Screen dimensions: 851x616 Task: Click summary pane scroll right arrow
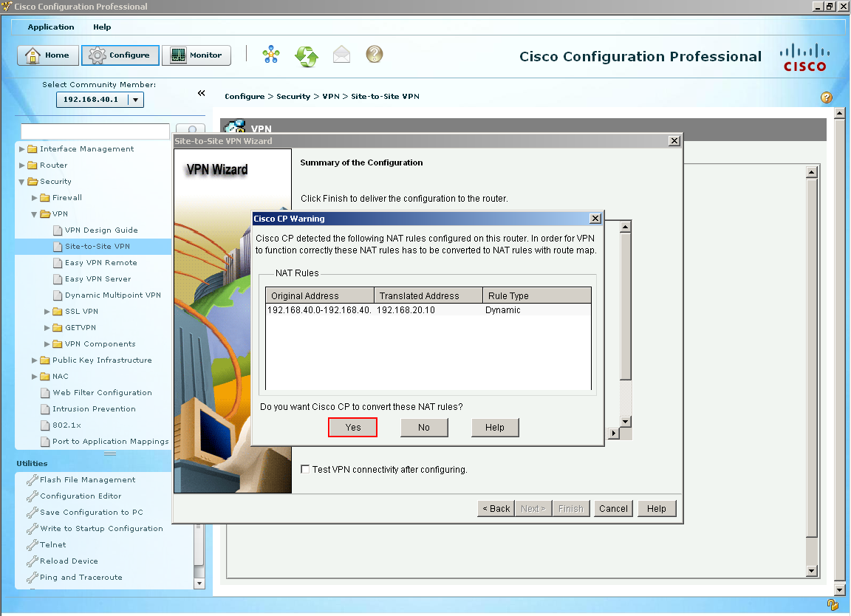point(614,433)
